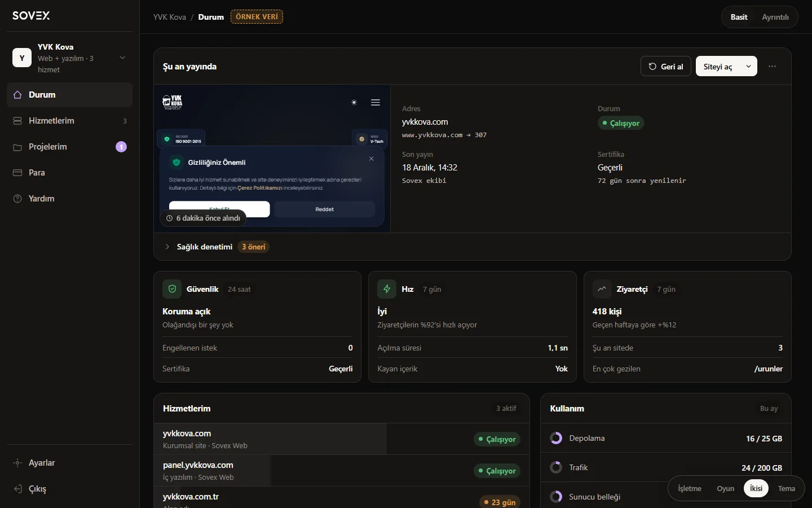Click the 23 gün badge
The image size is (812, 508).
[500, 502]
